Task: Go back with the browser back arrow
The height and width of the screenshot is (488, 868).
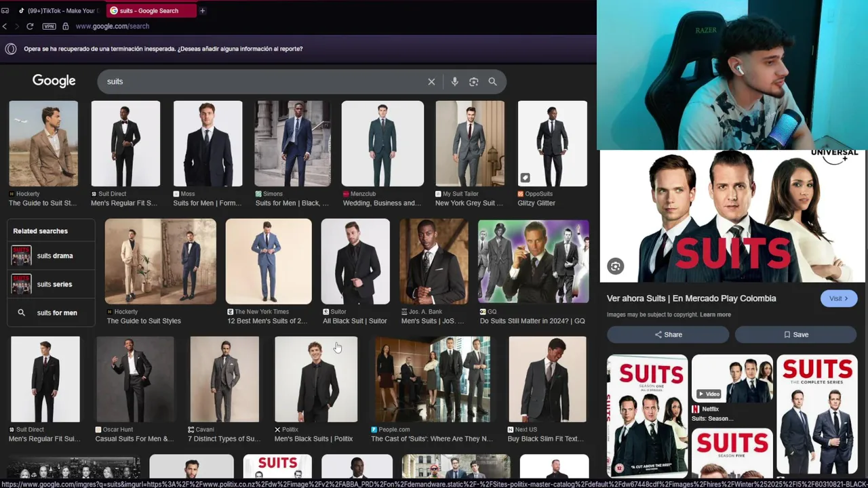Action: pos(5,26)
